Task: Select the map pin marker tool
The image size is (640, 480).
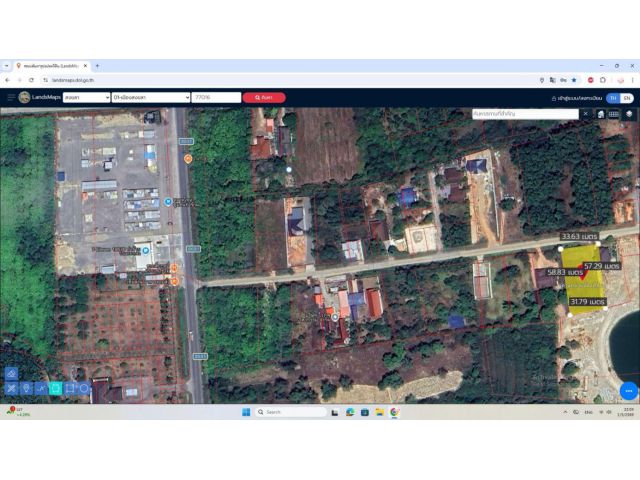Action: tap(26, 388)
